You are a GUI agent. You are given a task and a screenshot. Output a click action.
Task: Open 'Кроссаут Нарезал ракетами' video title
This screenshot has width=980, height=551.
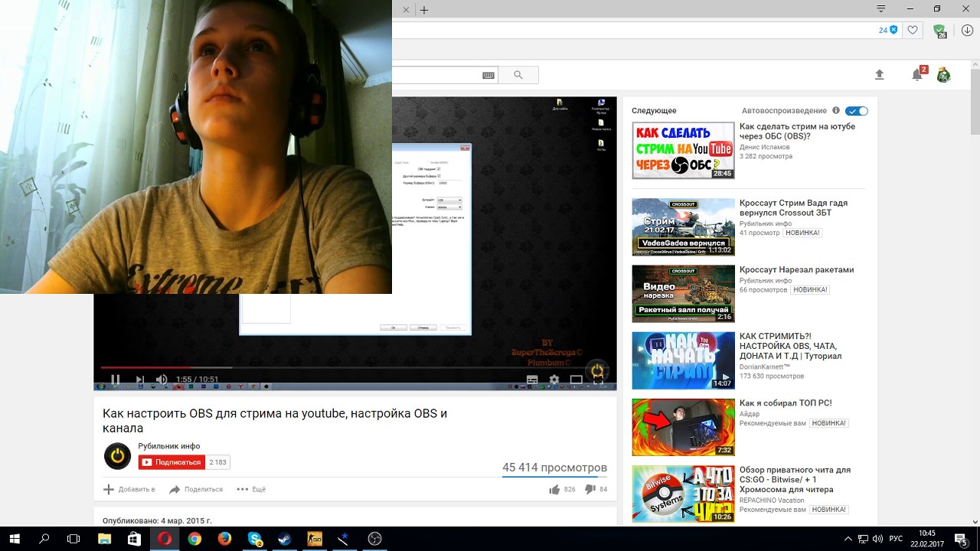pyautogui.click(x=796, y=269)
